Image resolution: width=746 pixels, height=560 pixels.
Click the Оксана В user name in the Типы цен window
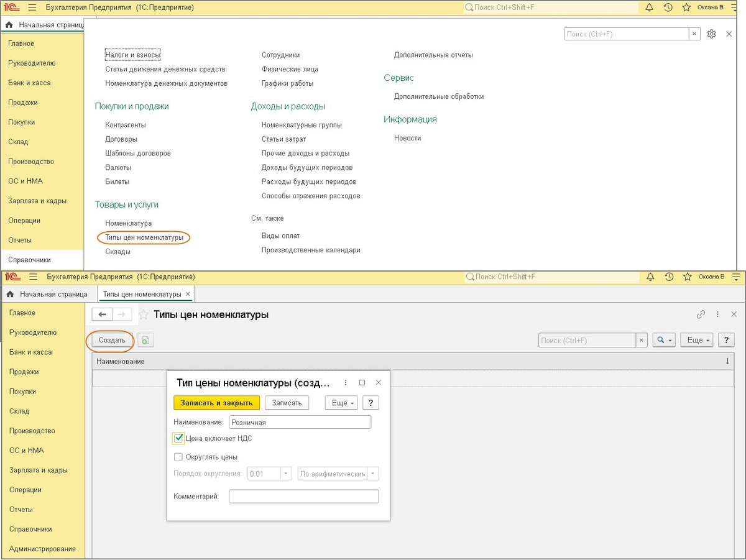(x=711, y=277)
